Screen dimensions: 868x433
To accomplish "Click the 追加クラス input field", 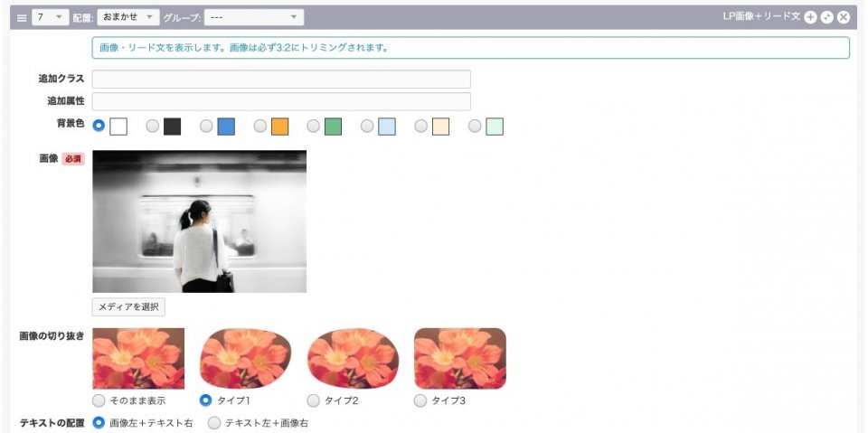I will 281,80.
